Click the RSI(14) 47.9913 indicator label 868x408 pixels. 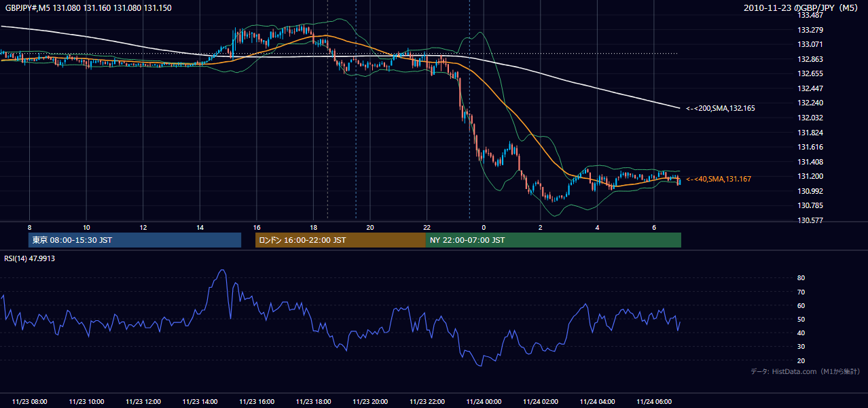point(30,258)
